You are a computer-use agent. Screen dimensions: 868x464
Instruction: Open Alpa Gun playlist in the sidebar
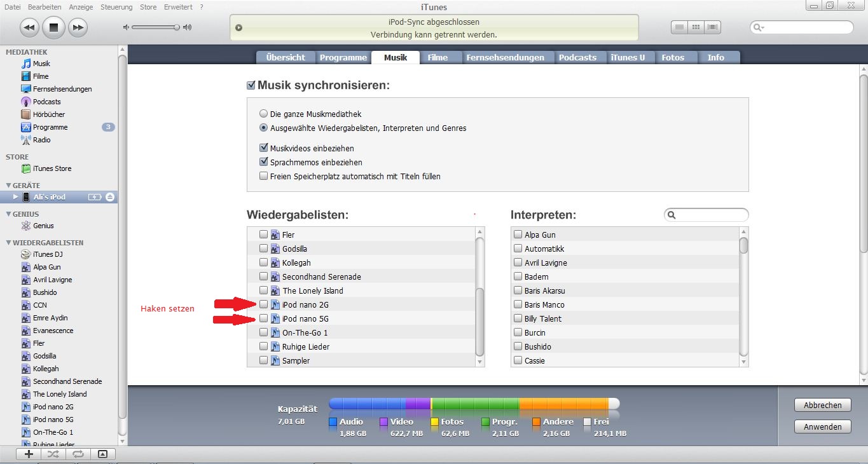click(46, 267)
